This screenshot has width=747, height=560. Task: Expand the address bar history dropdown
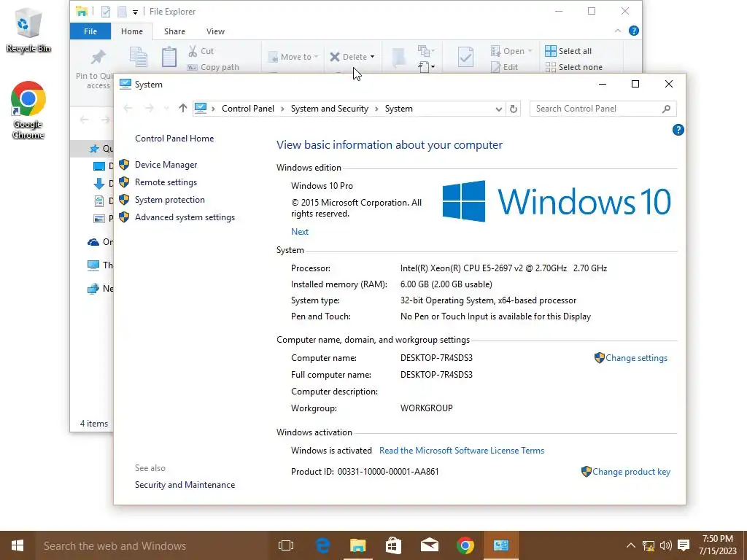pos(498,109)
